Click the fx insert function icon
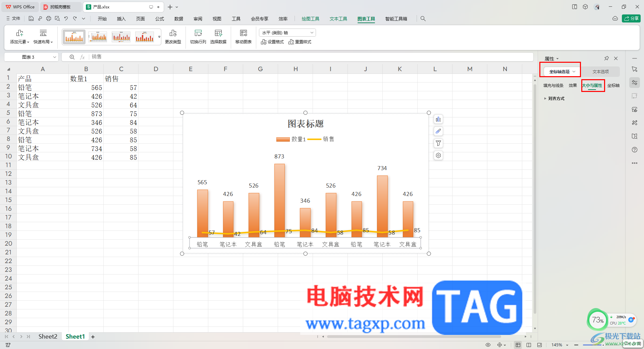 82,57
